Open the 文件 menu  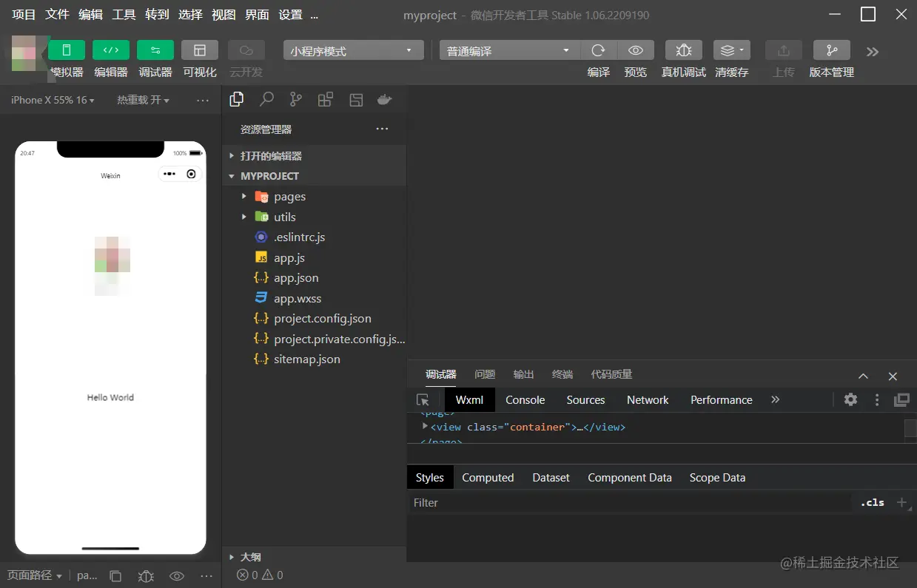pyautogui.click(x=57, y=14)
